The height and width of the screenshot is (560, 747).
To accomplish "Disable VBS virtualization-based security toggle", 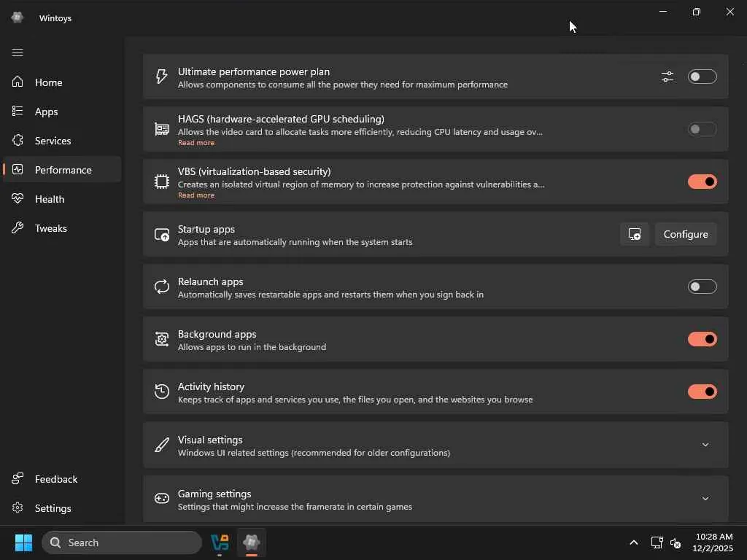I will 703,182.
